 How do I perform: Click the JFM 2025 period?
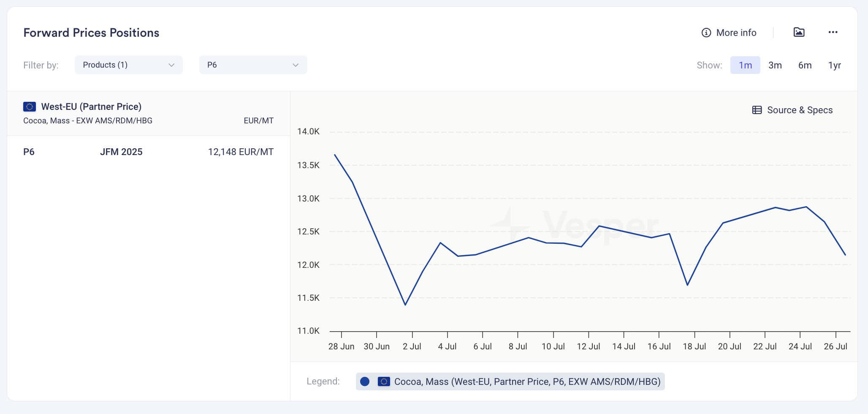click(x=121, y=152)
